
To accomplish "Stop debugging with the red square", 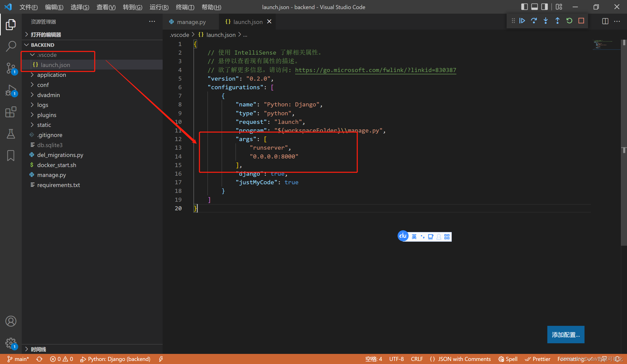I will click(581, 21).
